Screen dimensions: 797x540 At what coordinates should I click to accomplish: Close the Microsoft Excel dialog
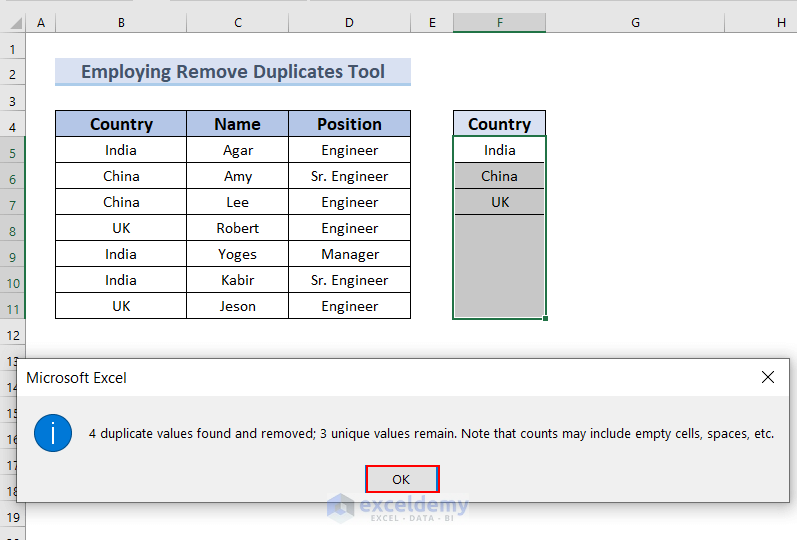(x=768, y=377)
